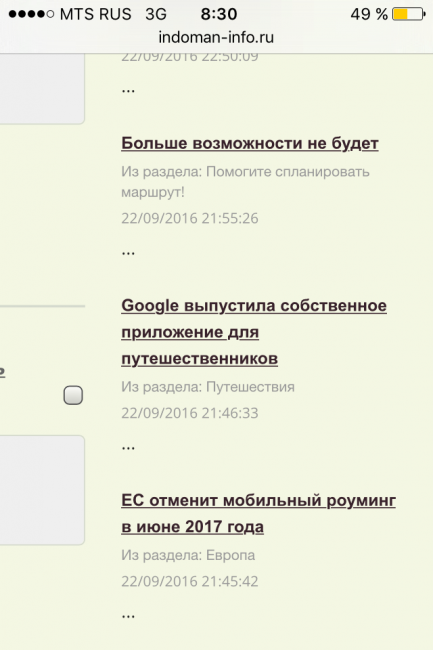This screenshot has height=650, width=433.
Task: Expand ellipsis under EU roaming post
Action: coord(128,616)
